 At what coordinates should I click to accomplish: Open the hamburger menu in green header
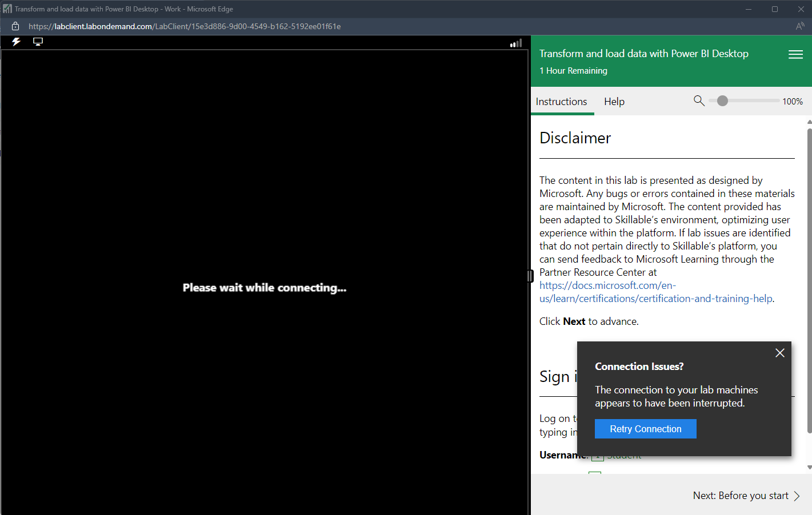tap(795, 54)
